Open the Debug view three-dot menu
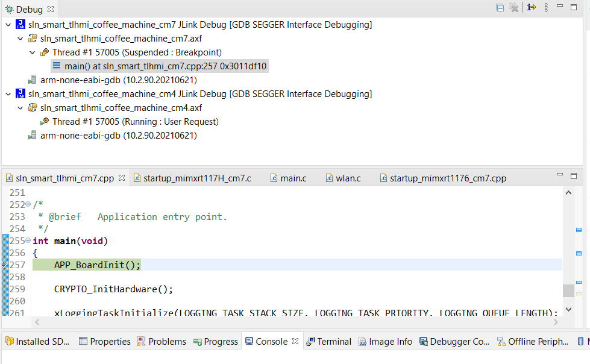Screen dimensions: 590x364 coord(546,8)
